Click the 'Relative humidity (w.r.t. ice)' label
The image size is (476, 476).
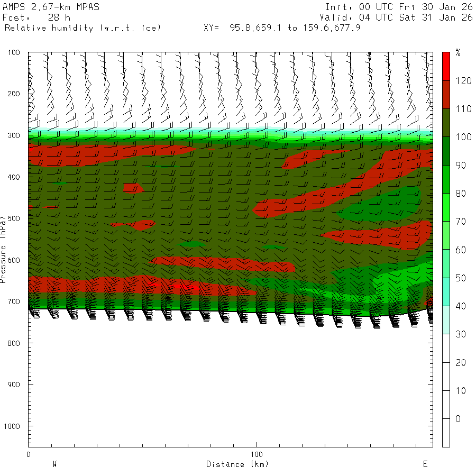pos(83,28)
